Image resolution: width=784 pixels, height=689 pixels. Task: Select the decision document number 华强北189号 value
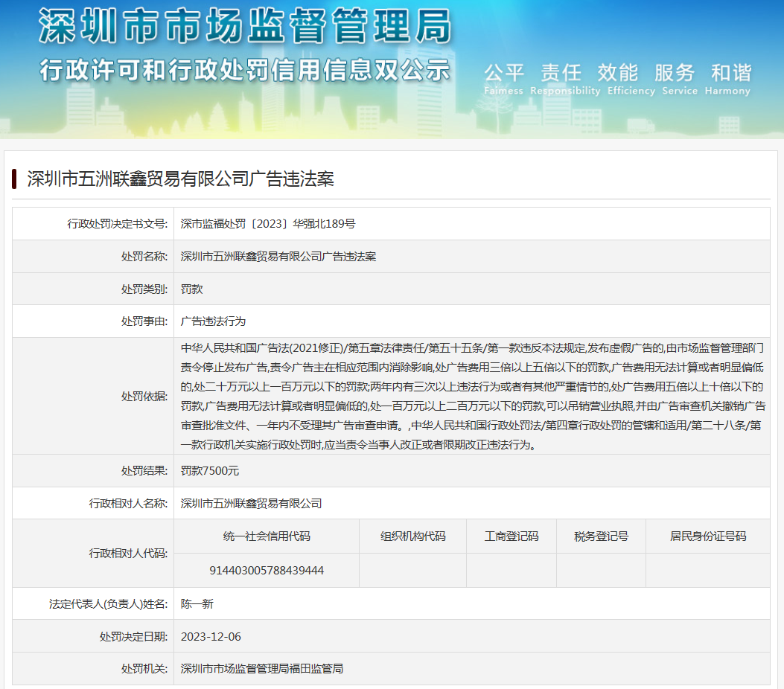click(x=268, y=223)
